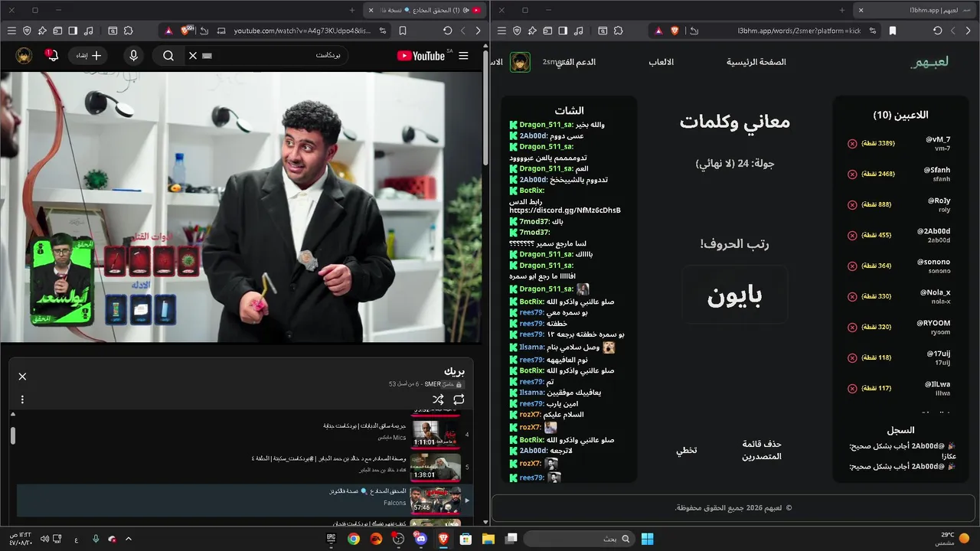This screenshot has height=551, width=980.
Task: Open the الصفحة الرئيسية nav link
Action: tap(756, 62)
